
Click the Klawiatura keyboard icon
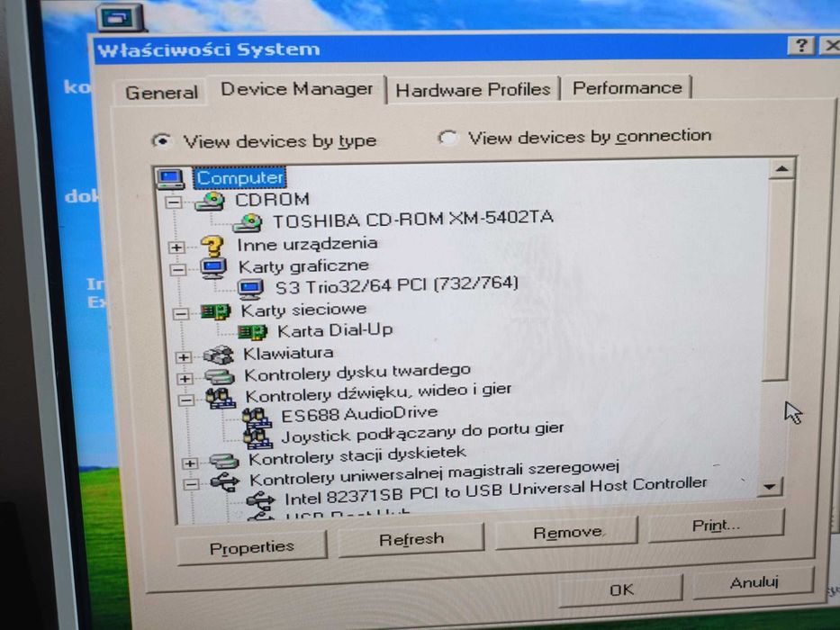[219, 354]
